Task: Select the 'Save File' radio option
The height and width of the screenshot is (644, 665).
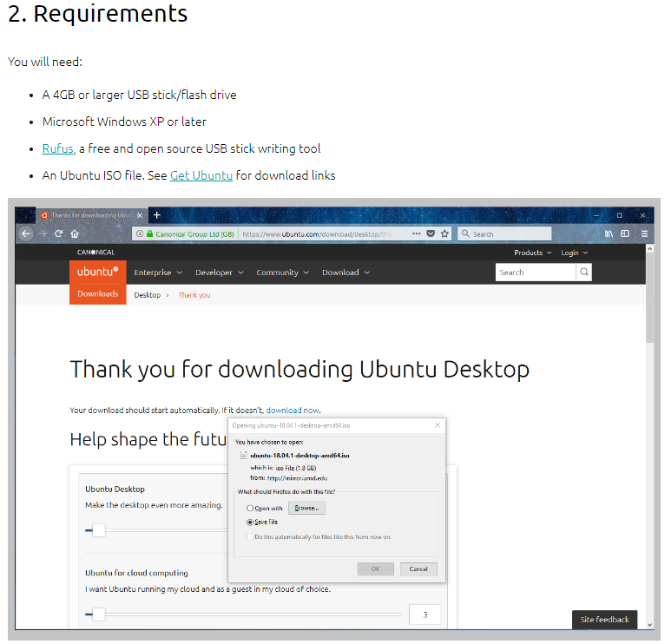Action: (x=250, y=522)
